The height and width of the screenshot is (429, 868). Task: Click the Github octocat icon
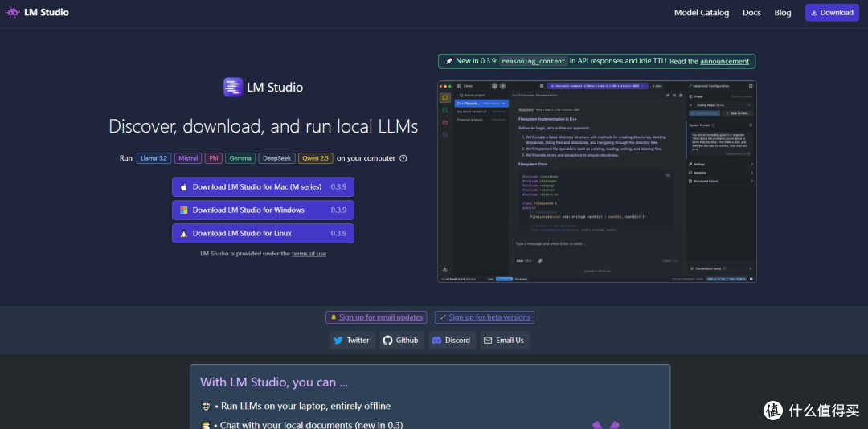click(x=387, y=341)
